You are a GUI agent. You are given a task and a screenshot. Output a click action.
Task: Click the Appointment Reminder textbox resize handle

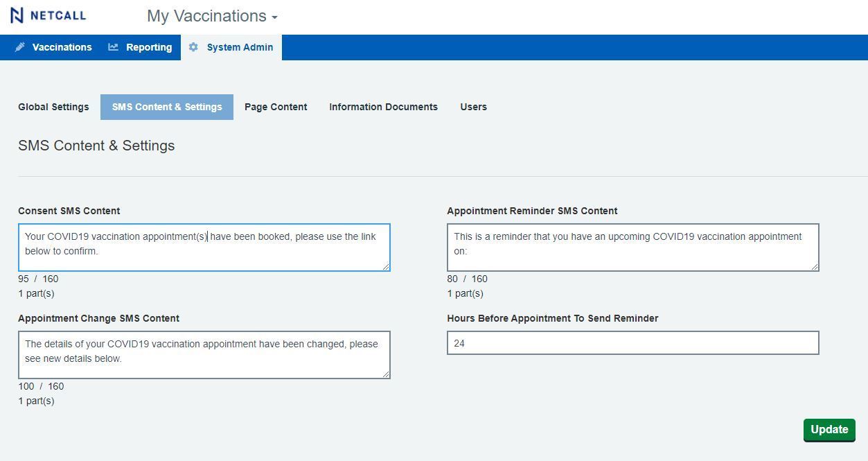pyautogui.click(x=815, y=267)
